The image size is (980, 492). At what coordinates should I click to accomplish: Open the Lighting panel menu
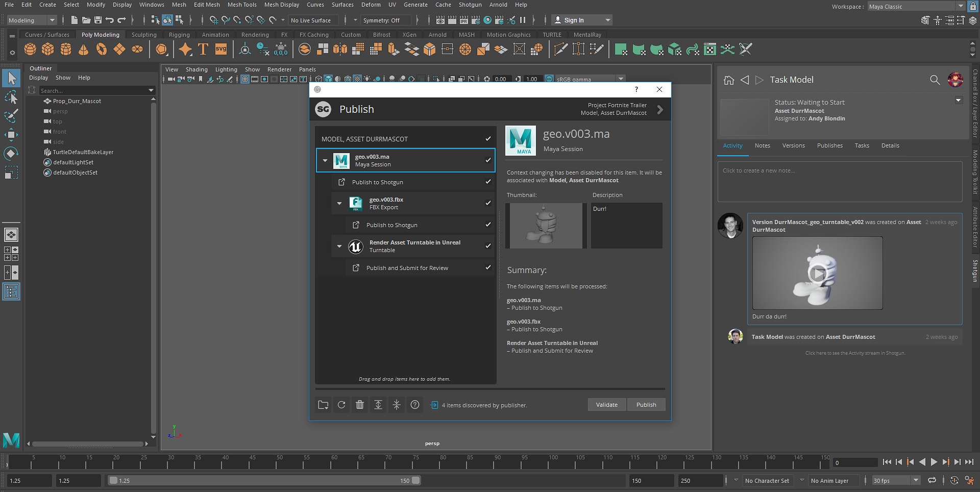(x=226, y=69)
